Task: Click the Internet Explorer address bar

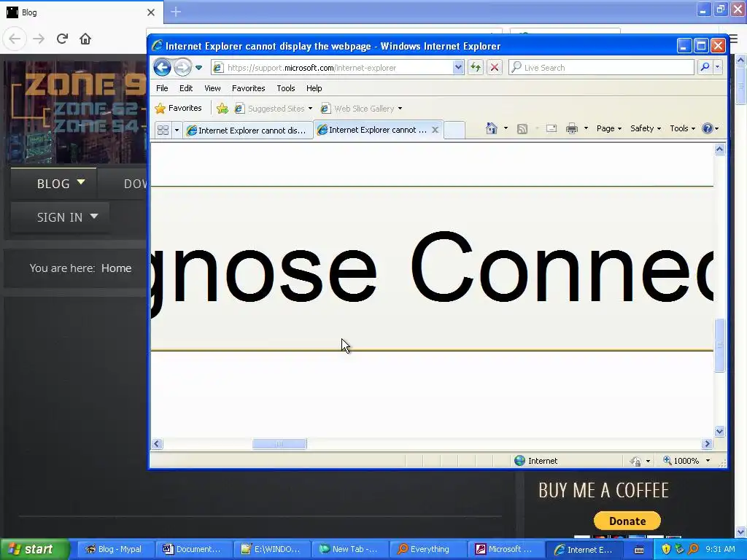Action: (x=332, y=68)
